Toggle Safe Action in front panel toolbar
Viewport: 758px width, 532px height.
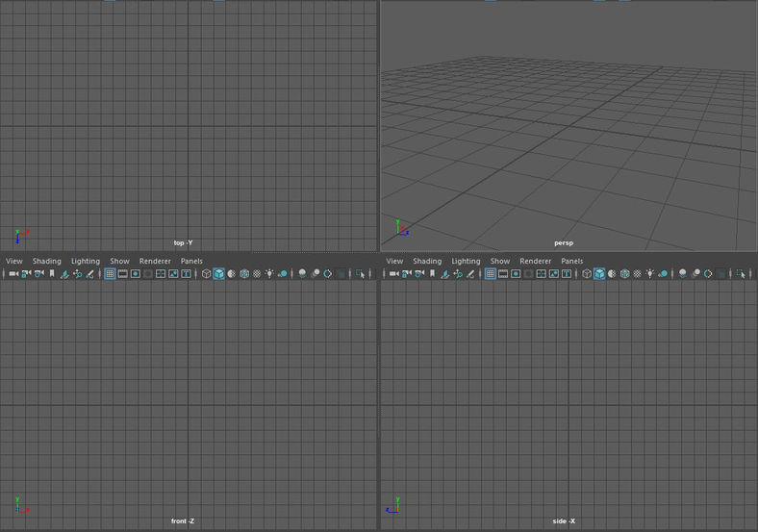click(173, 274)
